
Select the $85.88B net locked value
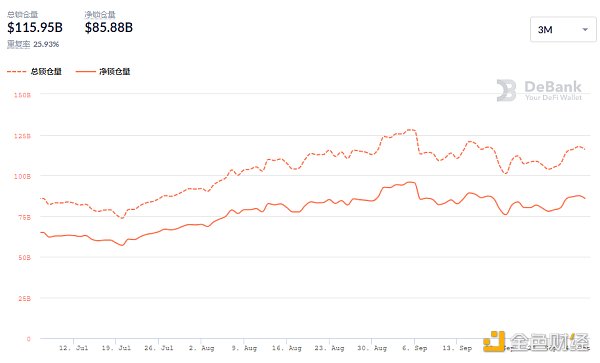109,28
